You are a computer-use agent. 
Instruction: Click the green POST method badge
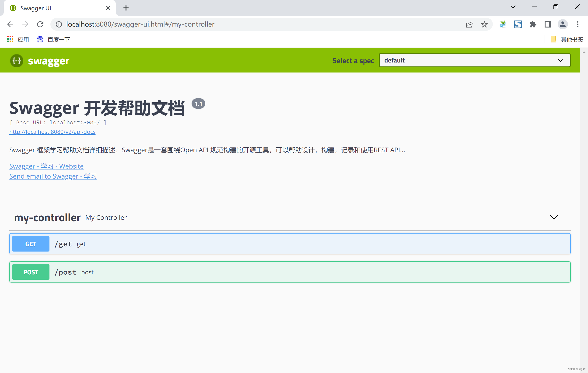[31, 272]
